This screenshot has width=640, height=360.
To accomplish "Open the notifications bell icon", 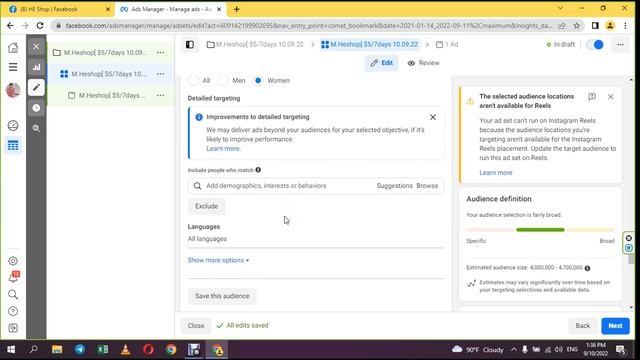I will point(13,277).
